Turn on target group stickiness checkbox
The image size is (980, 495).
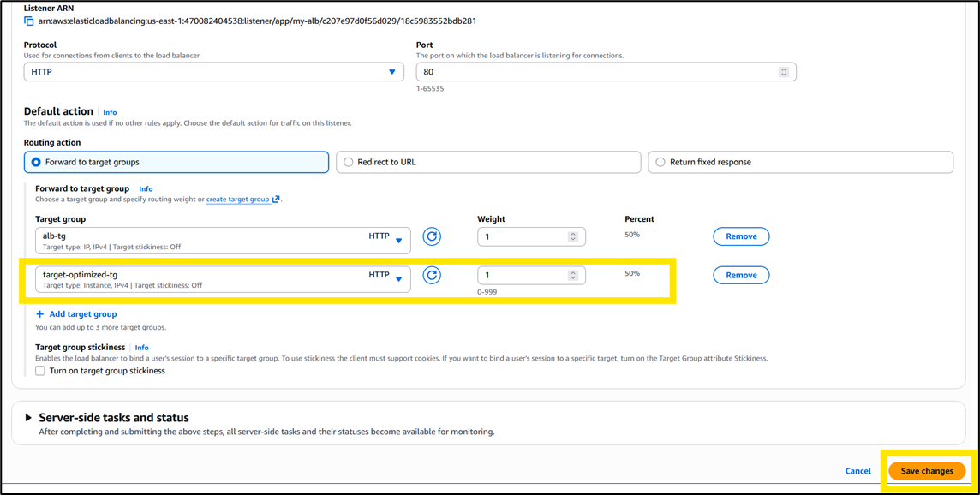(x=40, y=371)
